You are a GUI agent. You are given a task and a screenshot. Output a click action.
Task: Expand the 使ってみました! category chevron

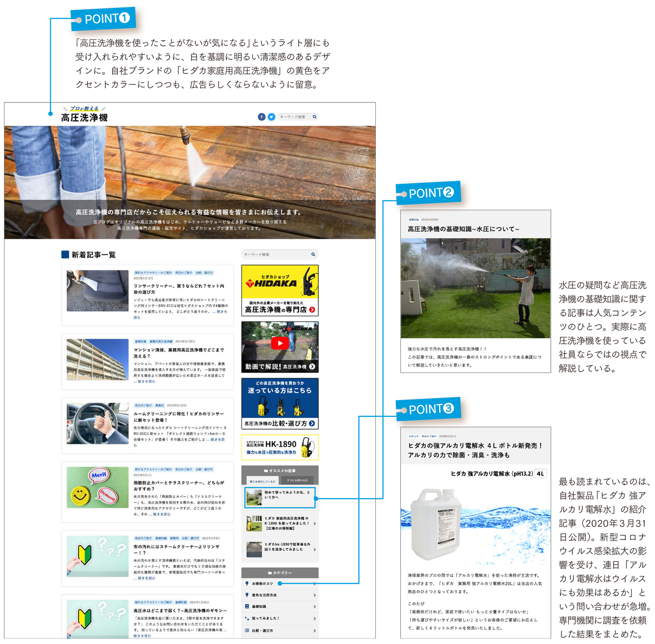[x=315, y=618]
